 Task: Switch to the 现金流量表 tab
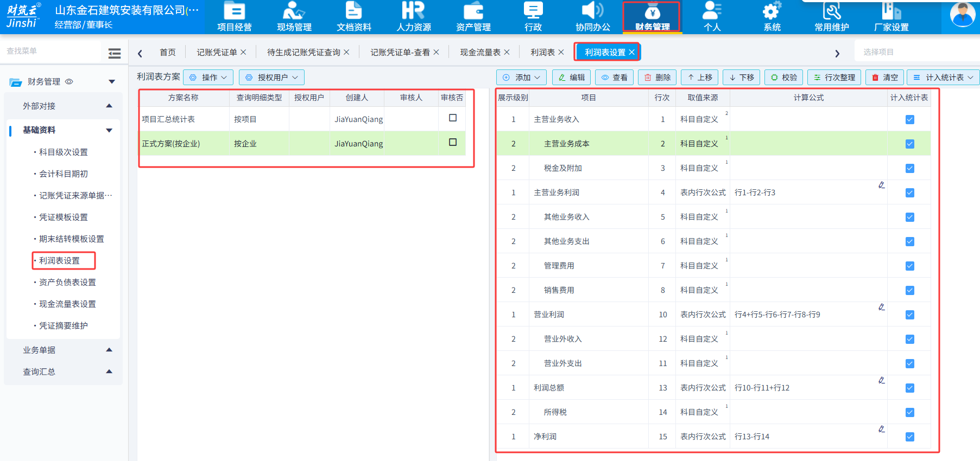[x=480, y=52]
